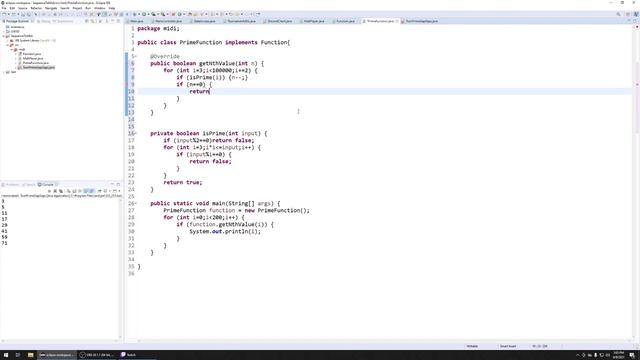Image resolution: width=640 pixels, height=360 pixels.
Task: Close the PrimeFunction.java editor tab
Action: tap(397, 21)
